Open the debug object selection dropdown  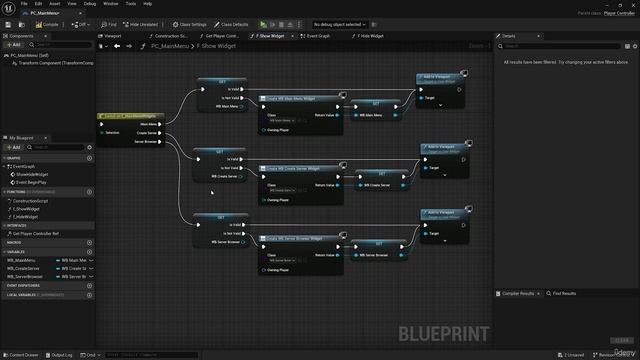point(340,24)
